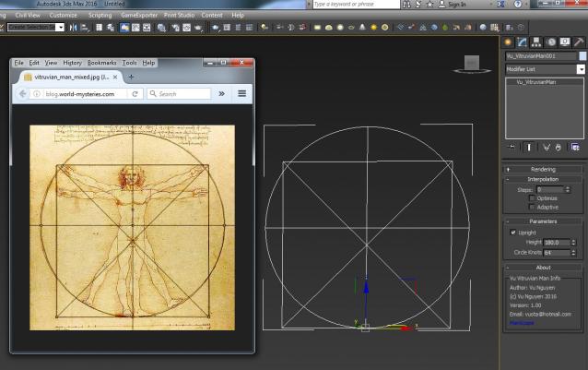Click the Vu_VitruvianMan001 name field
Viewport: 588px width, 370px height.
click(x=540, y=56)
